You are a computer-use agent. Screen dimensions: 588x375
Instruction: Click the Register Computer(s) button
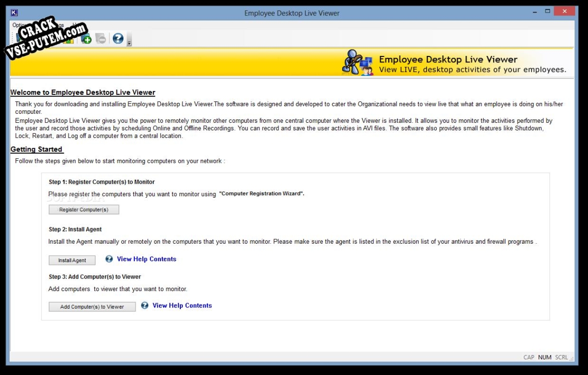(84, 210)
